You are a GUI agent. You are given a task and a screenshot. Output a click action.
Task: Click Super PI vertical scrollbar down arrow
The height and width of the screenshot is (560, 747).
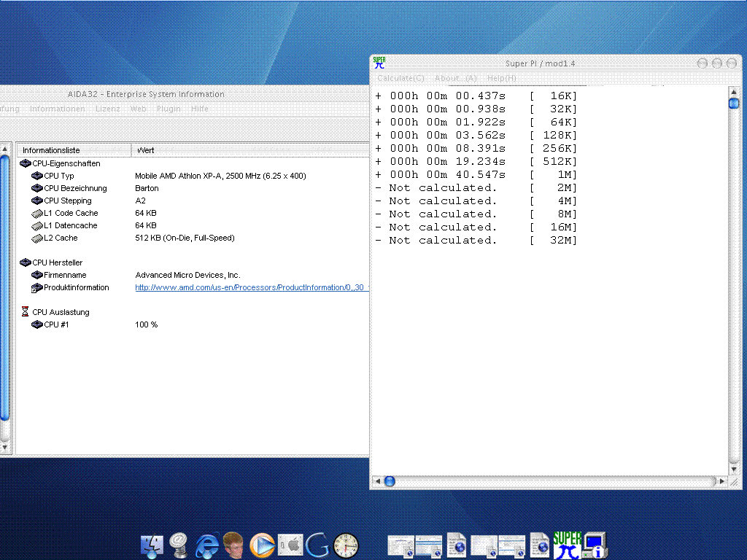tap(734, 469)
